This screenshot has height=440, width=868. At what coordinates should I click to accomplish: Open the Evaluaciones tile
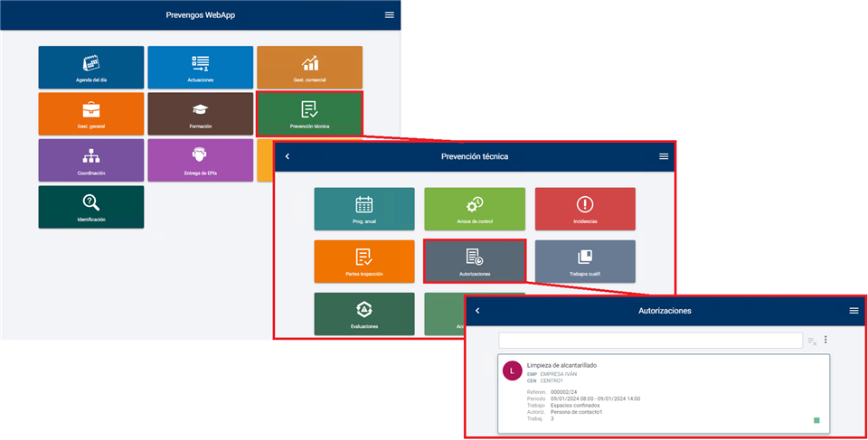(364, 314)
